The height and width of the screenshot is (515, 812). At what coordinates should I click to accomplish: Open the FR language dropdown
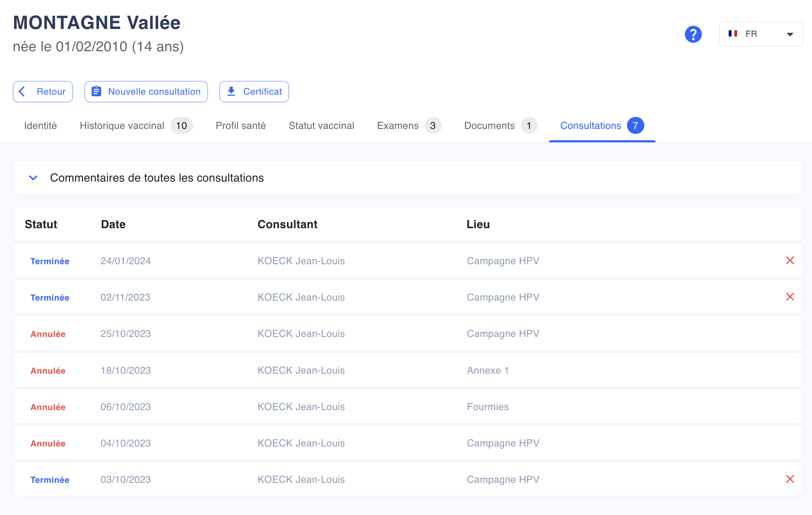[x=761, y=34]
